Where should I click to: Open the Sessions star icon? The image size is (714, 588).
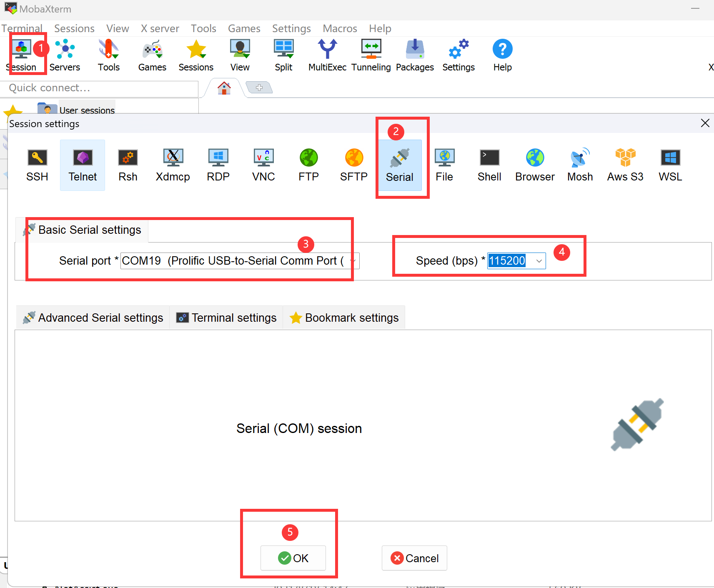(196, 55)
